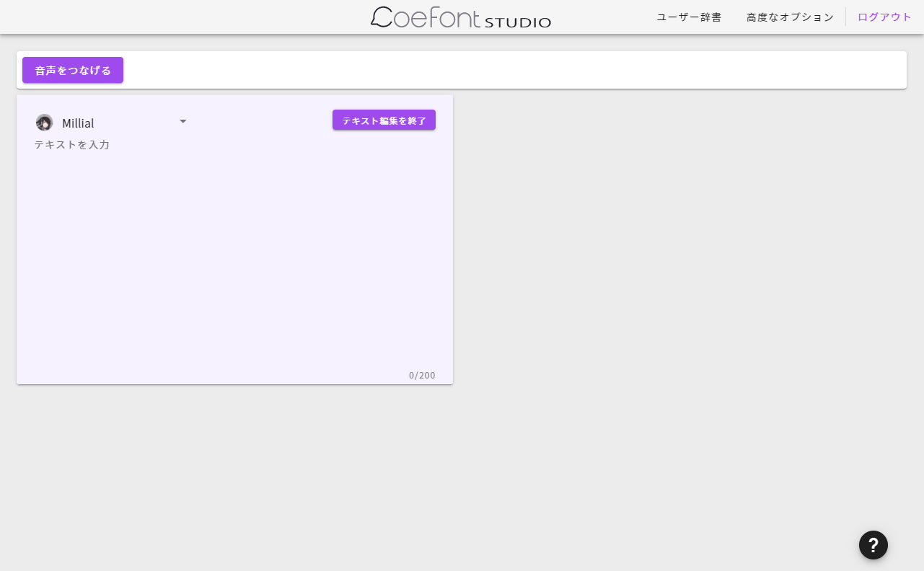Open 高度なオプション in the header
The image size is (924, 571).
coord(790,17)
